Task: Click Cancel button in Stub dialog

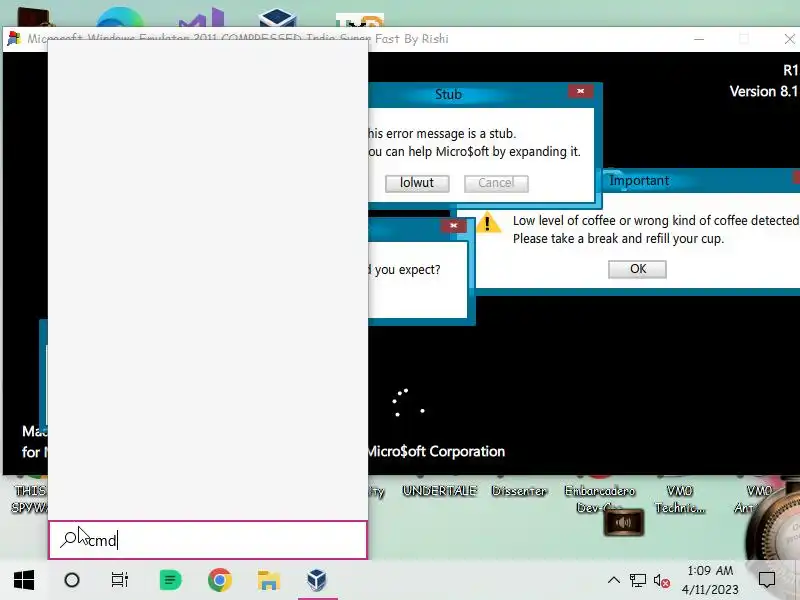Action: click(x=496, y=183)
